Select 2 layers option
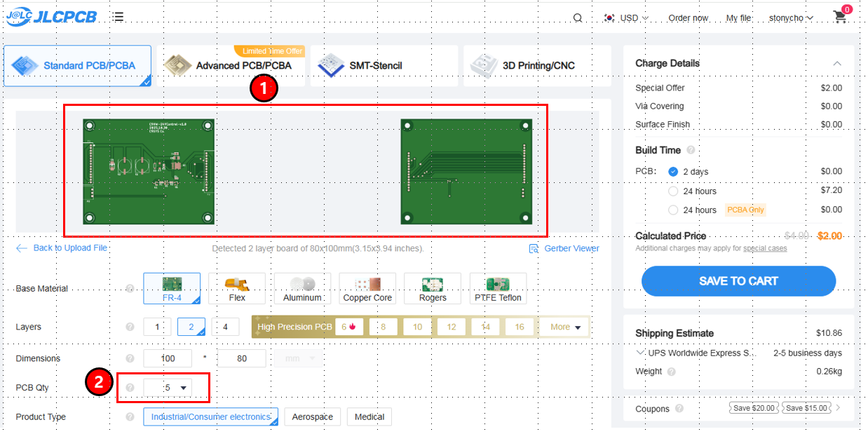The width and height of the screenshot is (868, 434). tap(191, 327)
